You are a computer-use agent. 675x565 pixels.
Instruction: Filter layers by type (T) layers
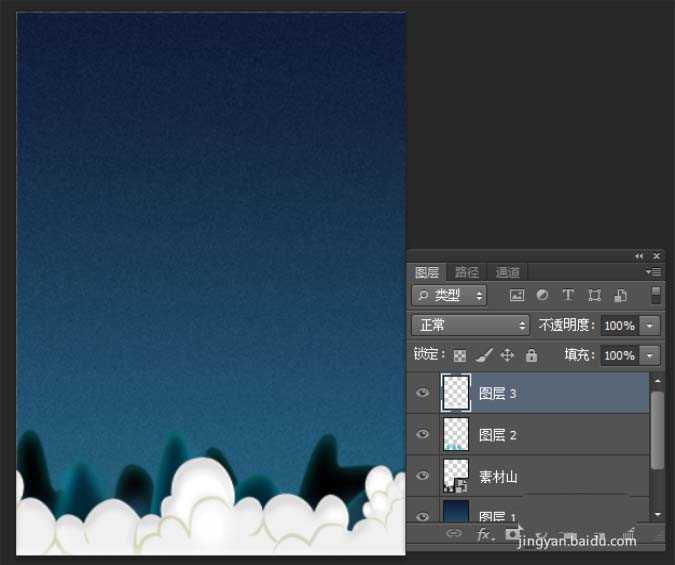568,296
